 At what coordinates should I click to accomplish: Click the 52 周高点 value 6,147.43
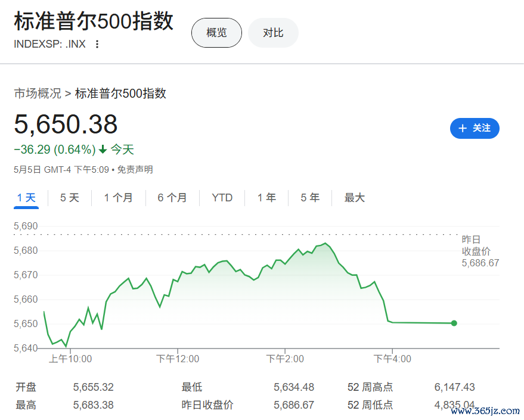(454, 387)
